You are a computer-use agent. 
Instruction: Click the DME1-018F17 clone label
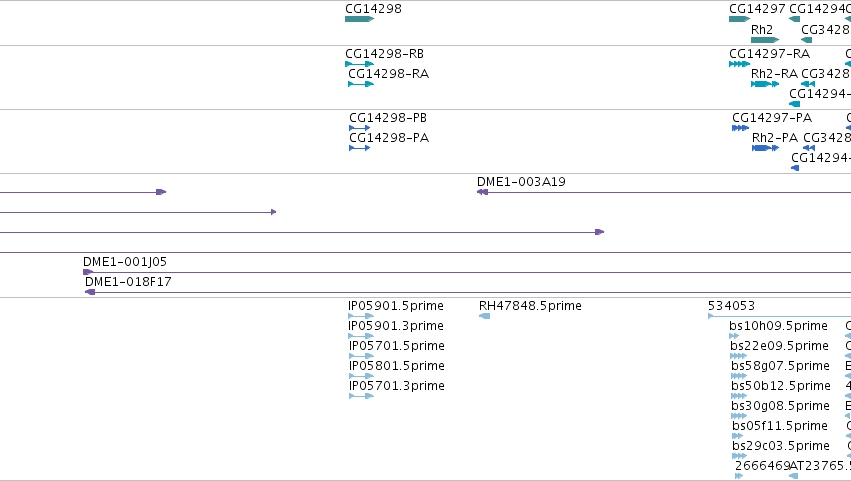(128, 282)
